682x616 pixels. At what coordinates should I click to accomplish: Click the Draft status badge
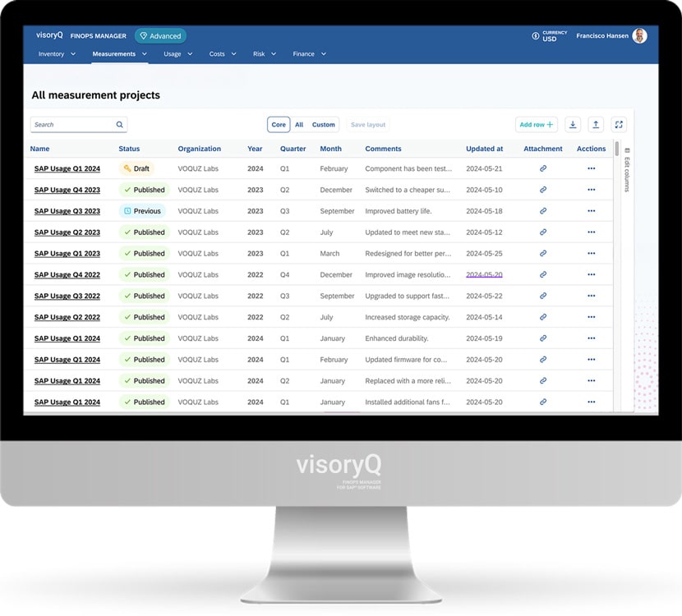[136, 168]
